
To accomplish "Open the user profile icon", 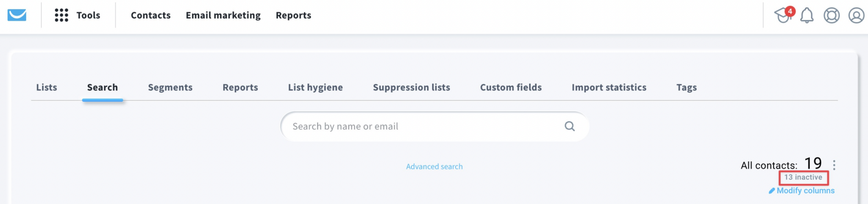I will click(856, 16).
